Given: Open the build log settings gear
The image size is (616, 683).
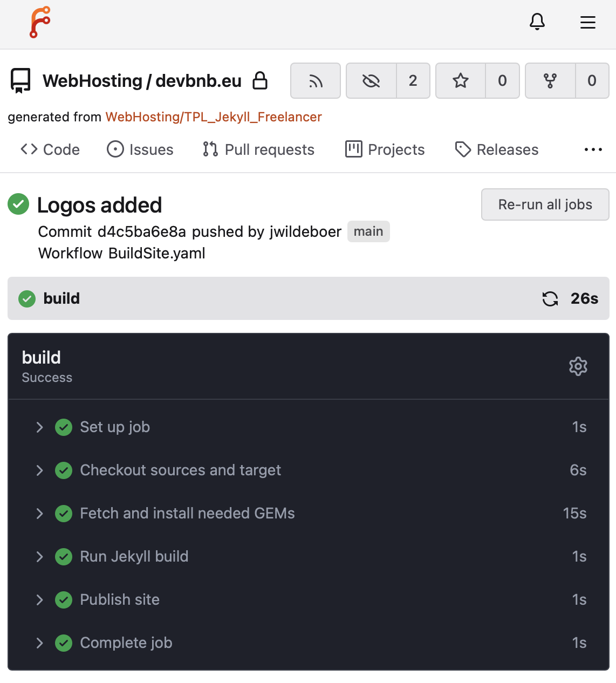Looking at the screenshot, I should 578,366.
